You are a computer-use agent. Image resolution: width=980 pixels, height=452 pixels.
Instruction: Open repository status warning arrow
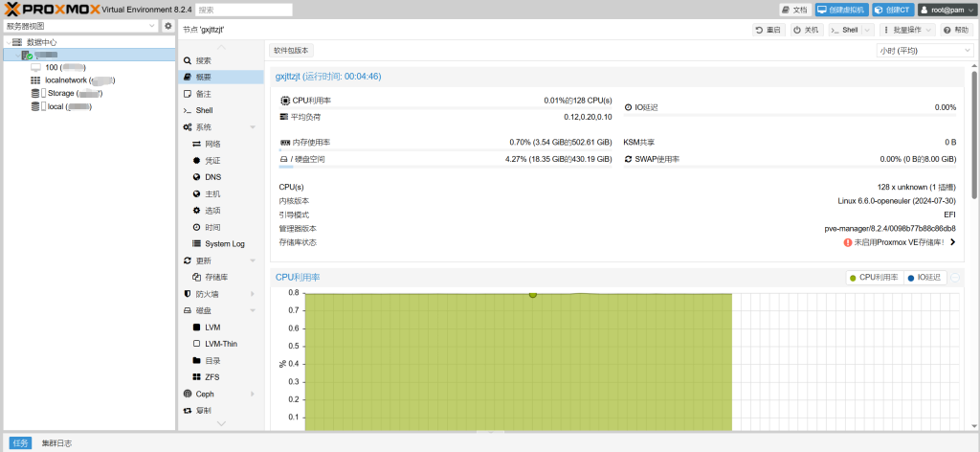pos(952,242)
